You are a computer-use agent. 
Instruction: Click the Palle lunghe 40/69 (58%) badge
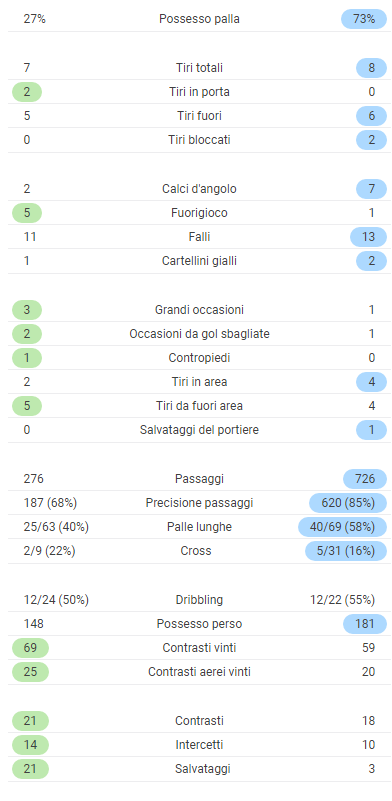pyautogui.click(x=342, y=527)
